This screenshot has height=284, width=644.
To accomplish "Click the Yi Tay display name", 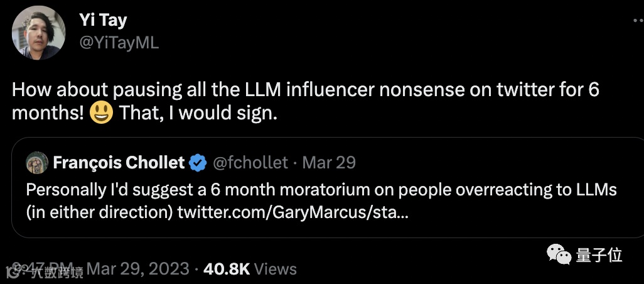I will 103,19.
